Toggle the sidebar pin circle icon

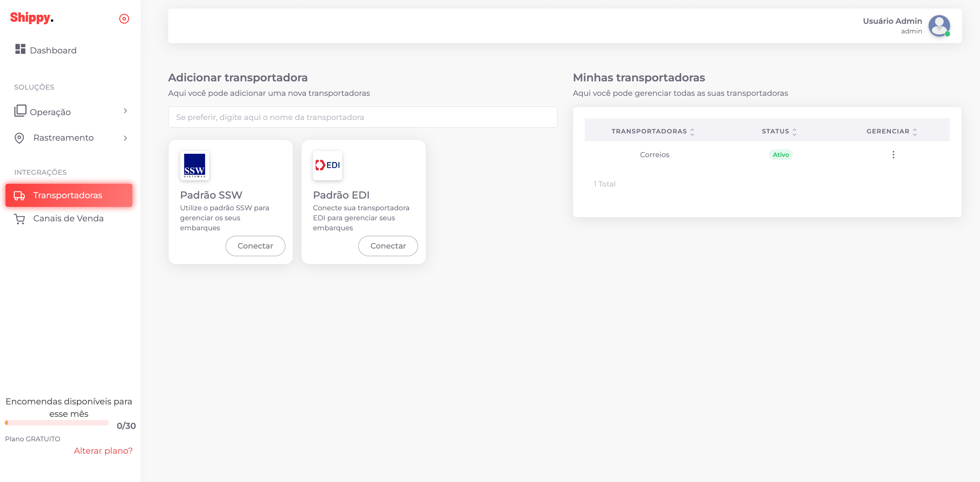coord(124,19)
